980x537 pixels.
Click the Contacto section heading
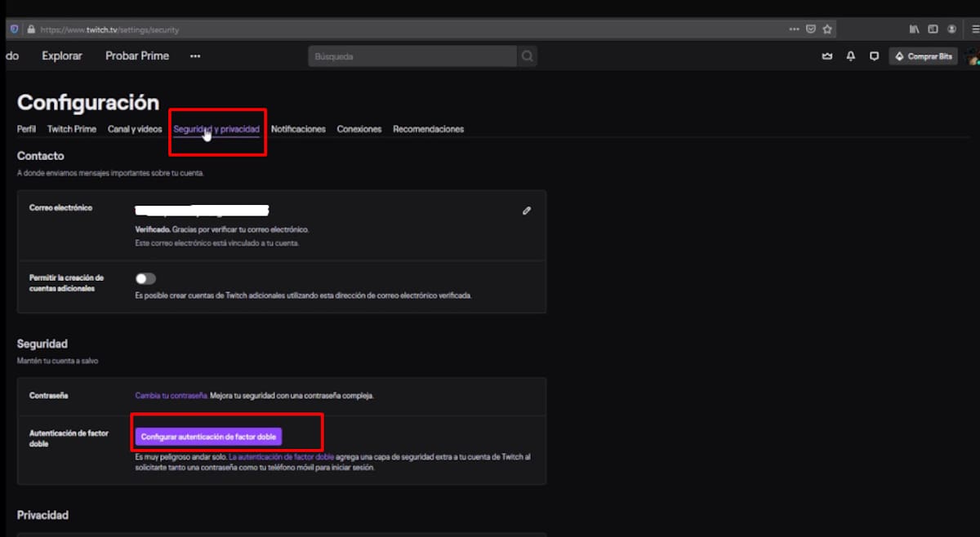(x=40, y=155)
